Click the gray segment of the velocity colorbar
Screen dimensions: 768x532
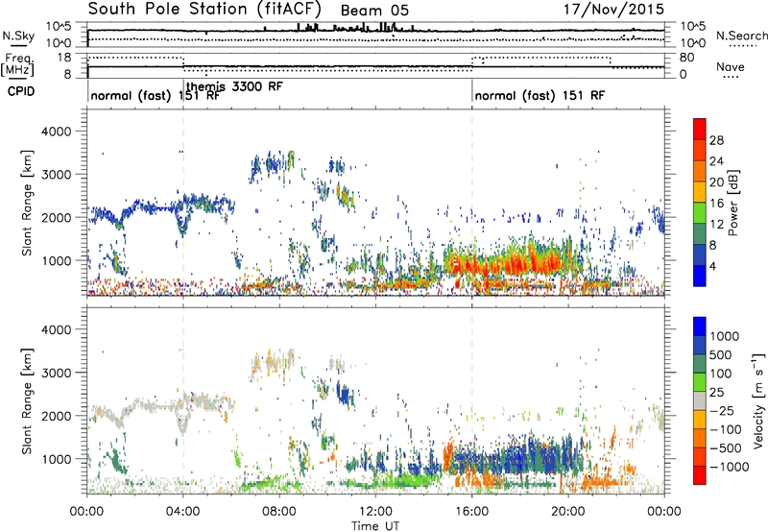coord(700,401)
